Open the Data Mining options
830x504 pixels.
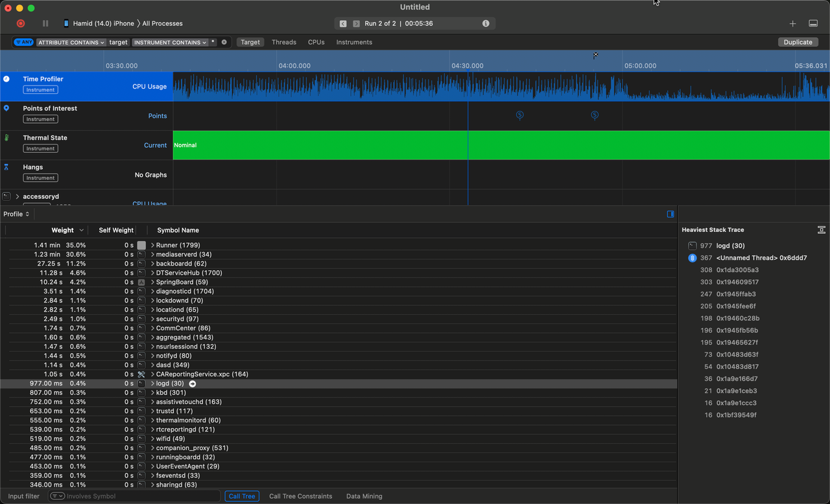(364, 496)
